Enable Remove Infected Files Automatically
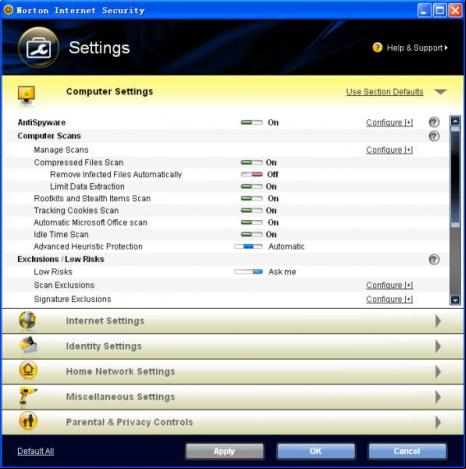This screenshot has height=469, width=466. [252, 174]
